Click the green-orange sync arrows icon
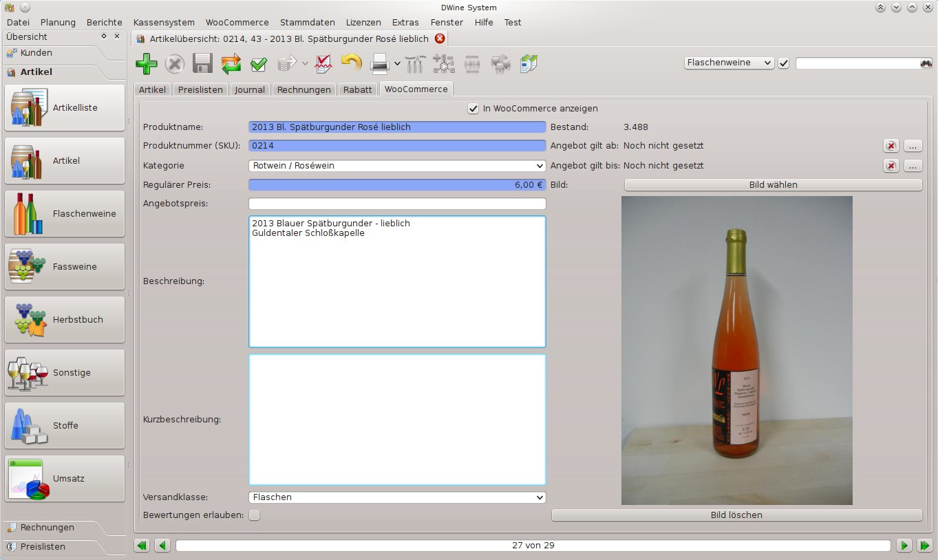 coord(231,65)
